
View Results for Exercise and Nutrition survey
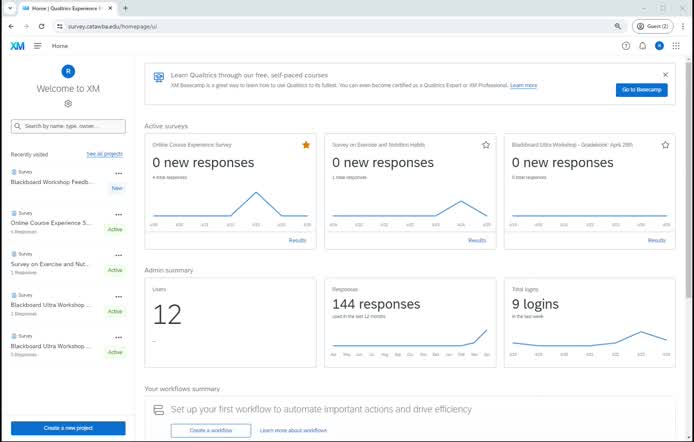(477, 240)
